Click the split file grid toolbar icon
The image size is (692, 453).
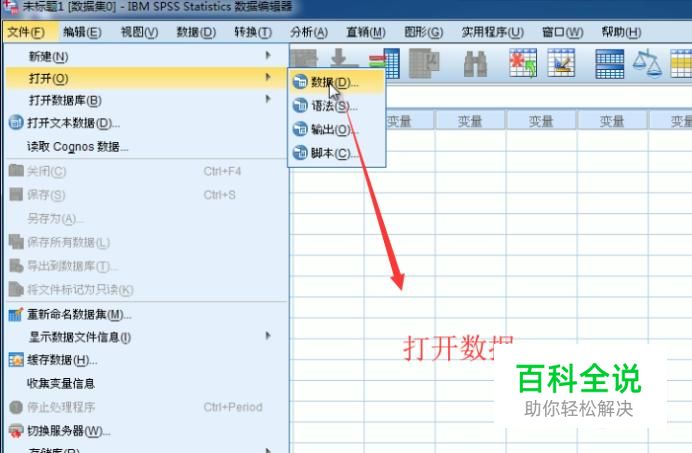(x=609, y=64)
